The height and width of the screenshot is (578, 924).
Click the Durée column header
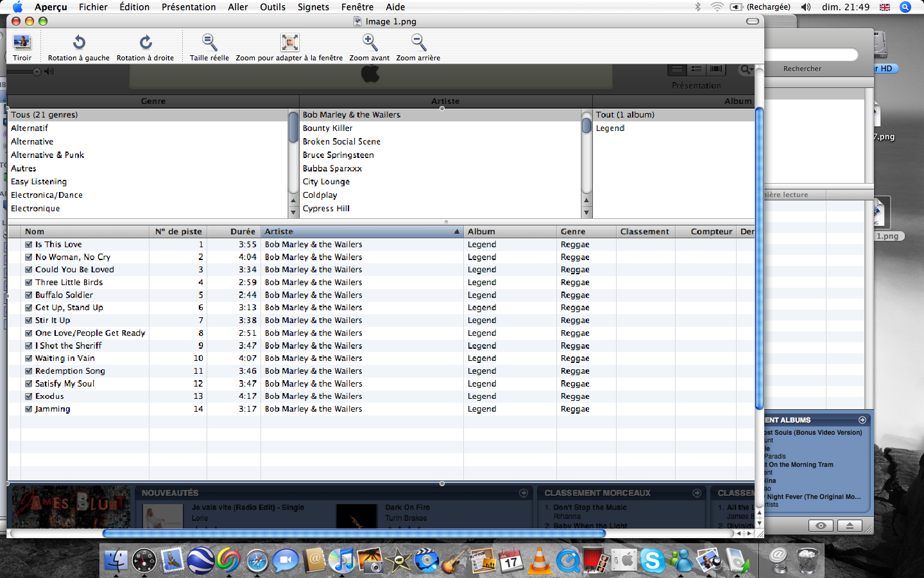[234, 232]
